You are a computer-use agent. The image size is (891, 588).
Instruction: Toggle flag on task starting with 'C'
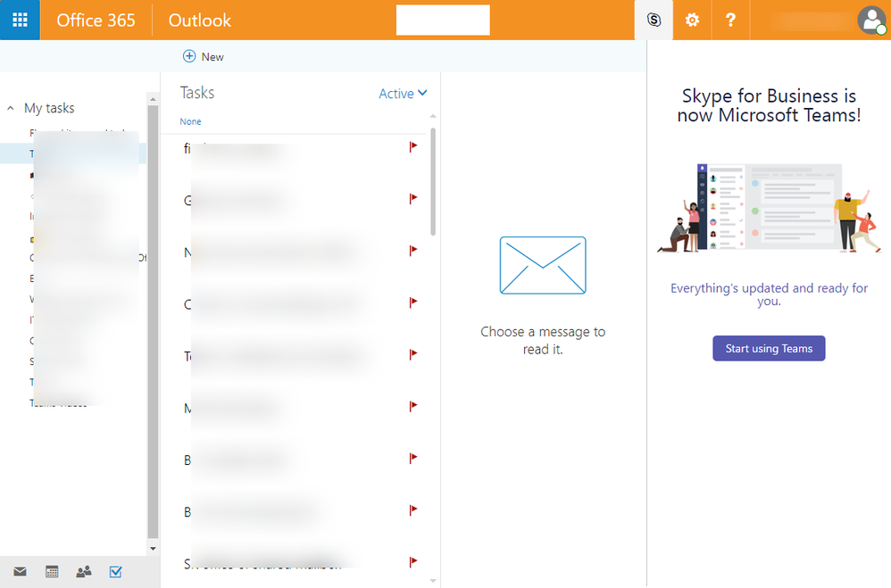click(413, 302)
